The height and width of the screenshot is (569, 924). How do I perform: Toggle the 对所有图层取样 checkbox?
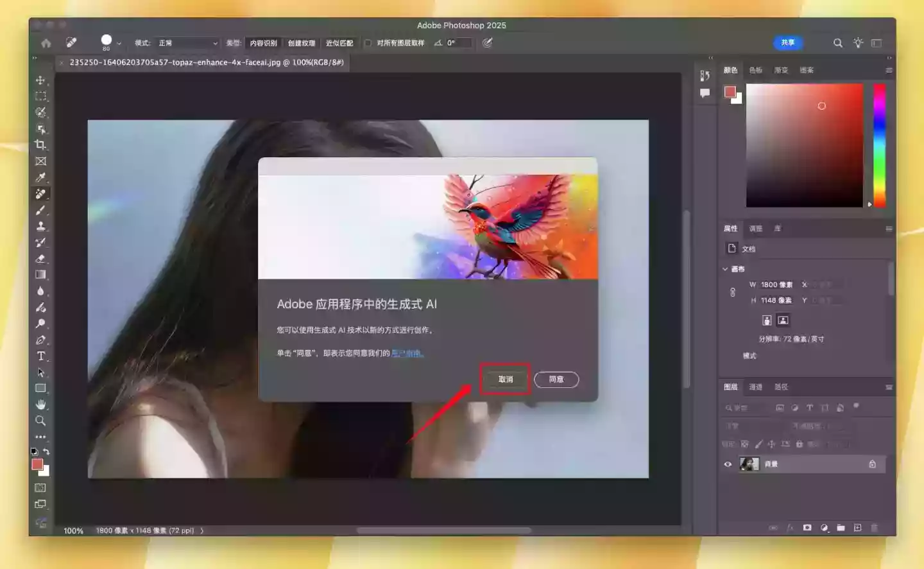coord(369,43)
